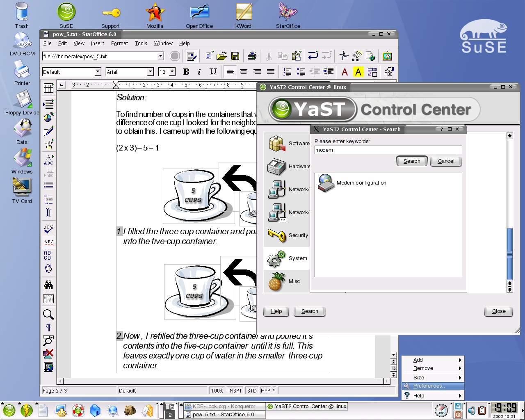Open the Insert menu in StarOffice

(x=98, y=43)
